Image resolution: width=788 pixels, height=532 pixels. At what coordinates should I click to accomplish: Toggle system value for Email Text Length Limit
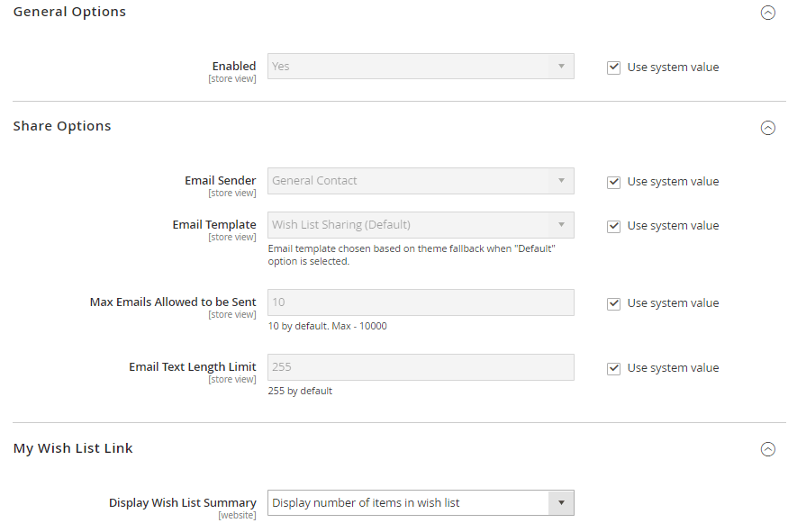pyautogui.click(x=613, y=368)
